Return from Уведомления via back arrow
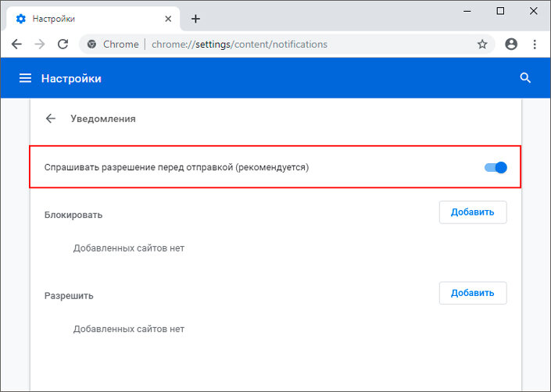Image resolution: width=551 pixels, height=392 pixels. click(51, 119)
